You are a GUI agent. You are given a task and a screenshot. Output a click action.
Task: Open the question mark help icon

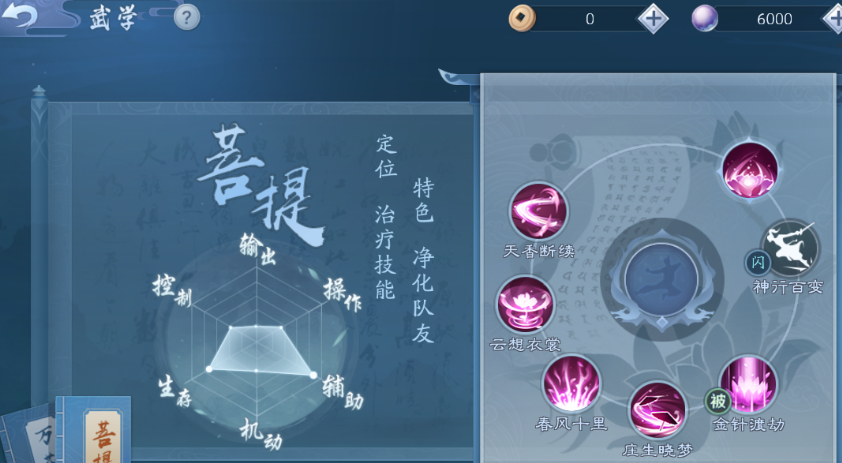(187, 18)
